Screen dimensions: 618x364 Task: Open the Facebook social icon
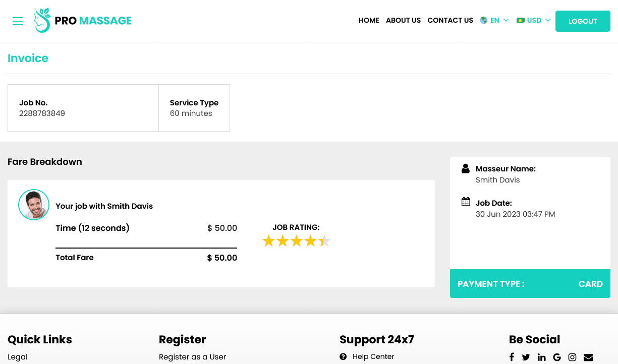(512, 357)
